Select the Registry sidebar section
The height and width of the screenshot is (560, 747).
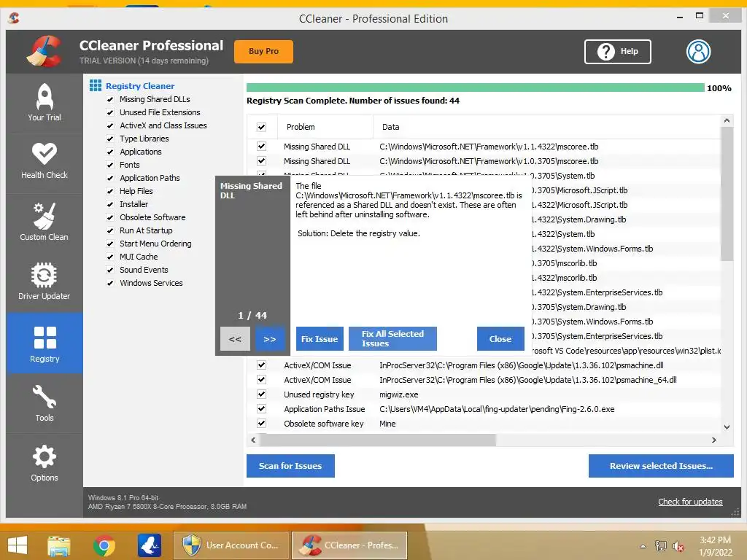tap(44, 343)
